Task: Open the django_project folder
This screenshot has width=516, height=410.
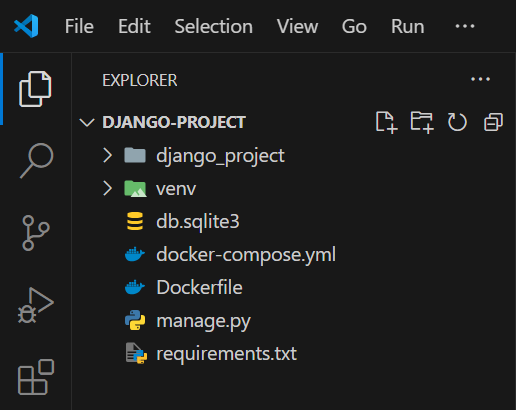Action: click(220, 156)
